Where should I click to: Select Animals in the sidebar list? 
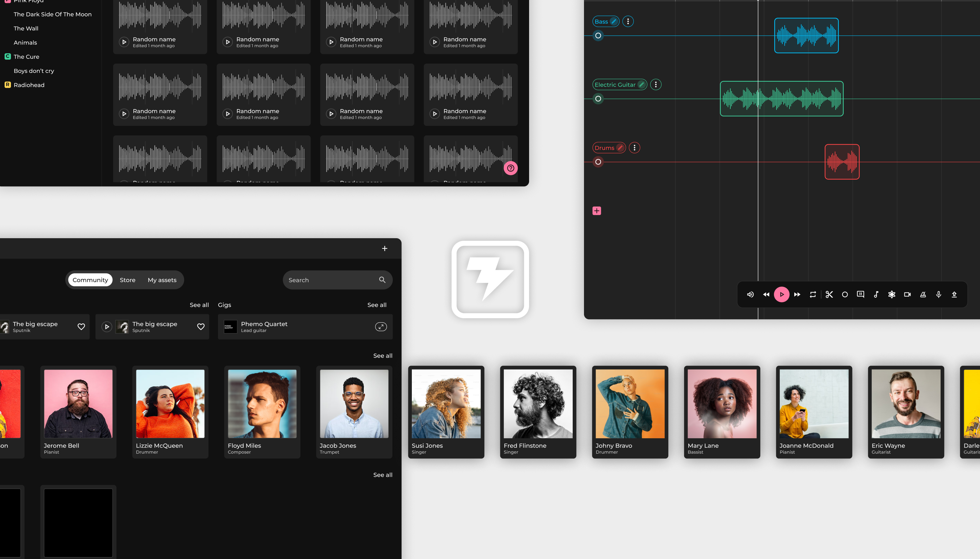click(25, 43)
